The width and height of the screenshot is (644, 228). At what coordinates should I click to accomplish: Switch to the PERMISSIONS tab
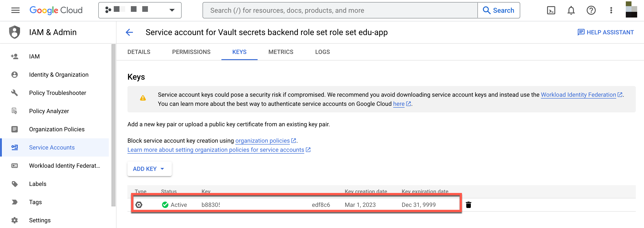pyautogui.click(x=191, y=52)
